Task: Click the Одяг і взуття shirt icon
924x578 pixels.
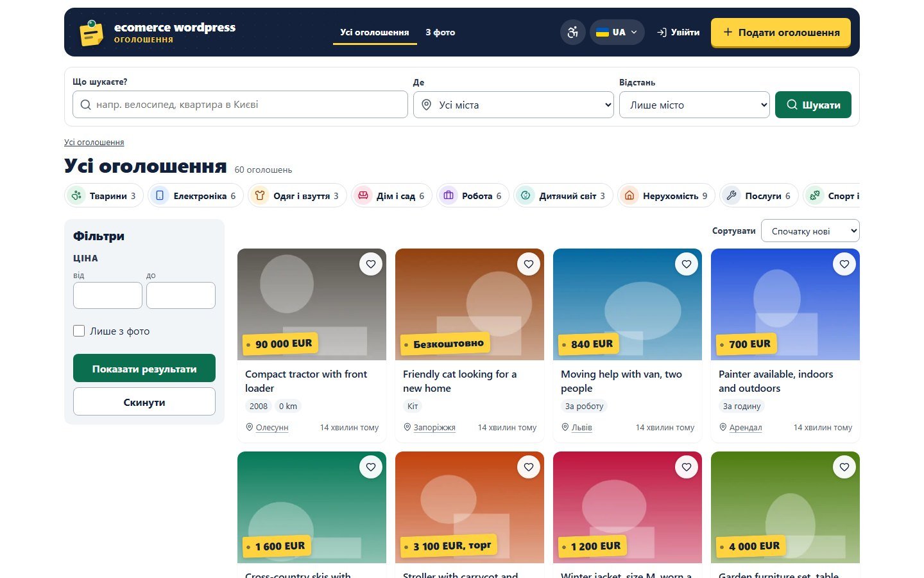Action: pos(260,195)
